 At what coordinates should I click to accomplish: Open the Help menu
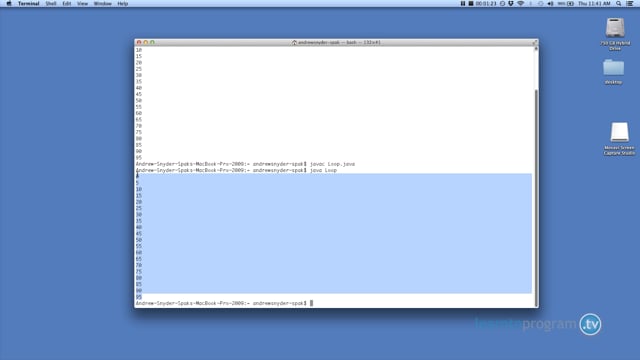(122, 3)
